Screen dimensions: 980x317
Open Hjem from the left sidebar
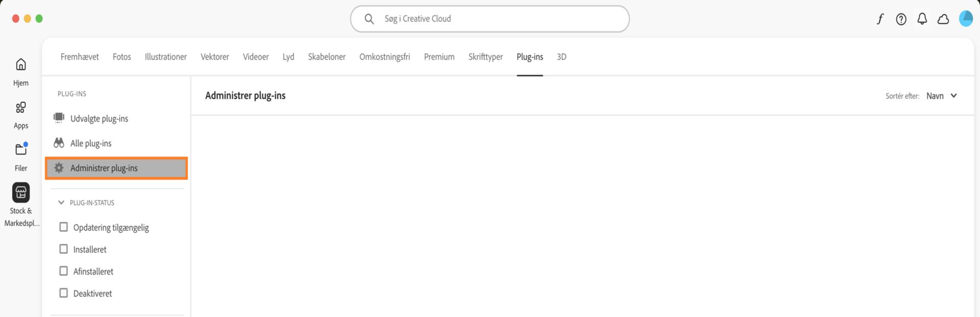pos(20,69)
